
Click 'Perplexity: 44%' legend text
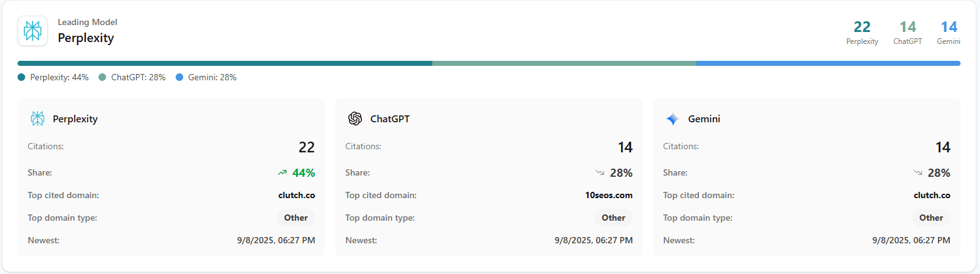tap(60, 78)
